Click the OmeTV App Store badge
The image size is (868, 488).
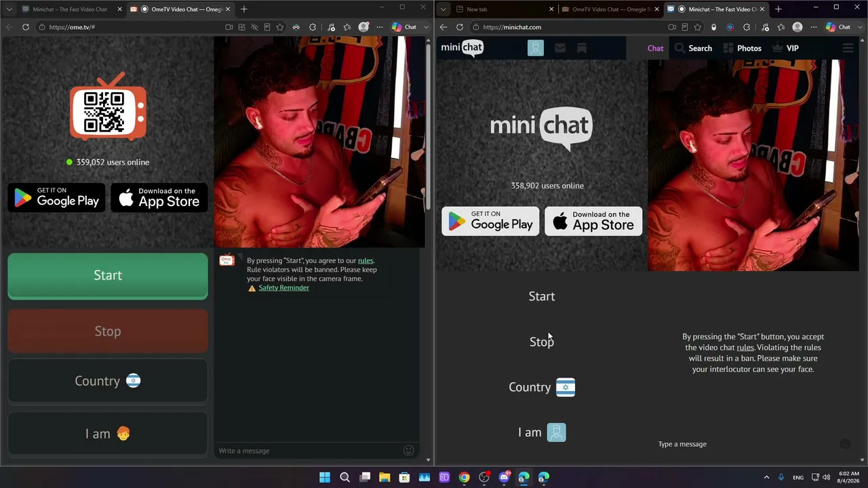(x=159, y=197)
